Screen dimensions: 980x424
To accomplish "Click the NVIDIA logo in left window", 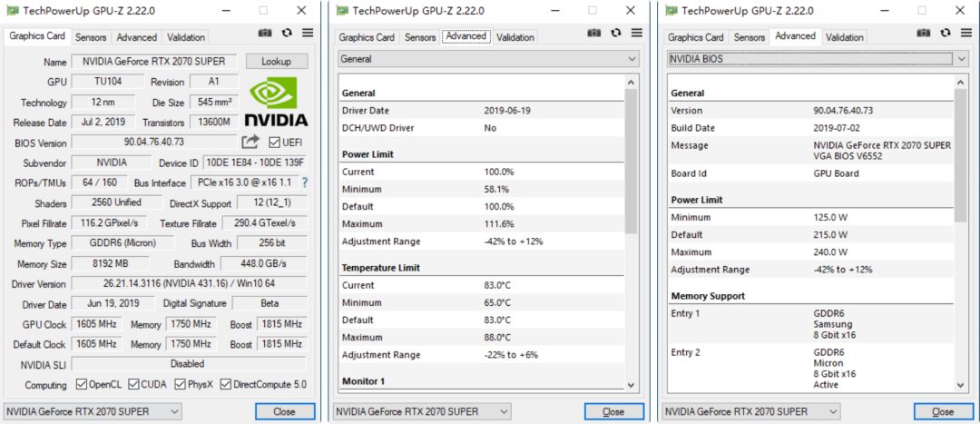I will 276,101.
